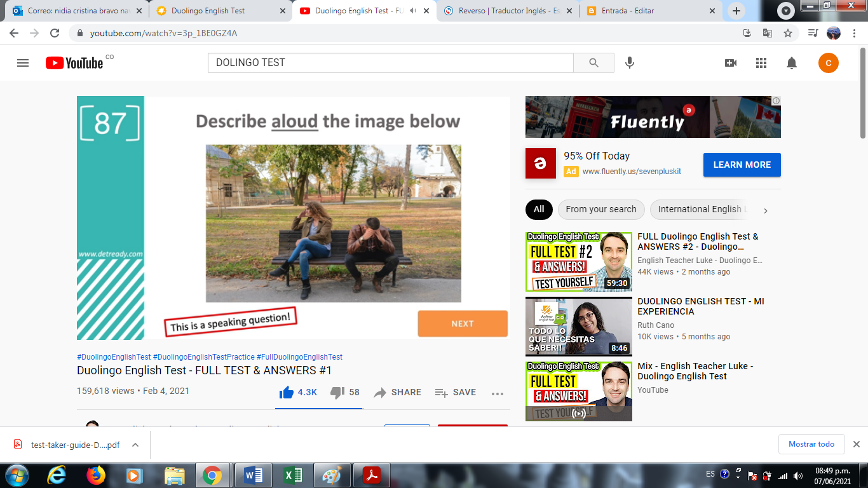Open the notifications bell
868x488 pixels.
click(x=792, y=63)
